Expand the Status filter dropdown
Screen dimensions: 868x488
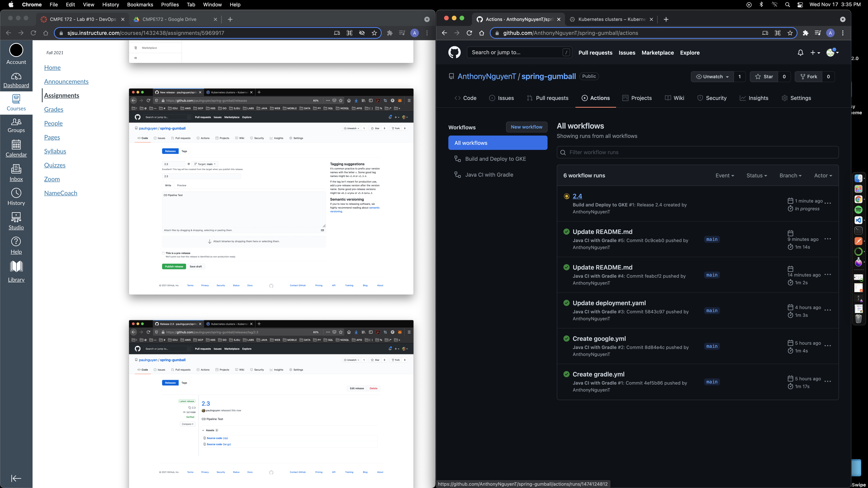[x=756, y=175]
